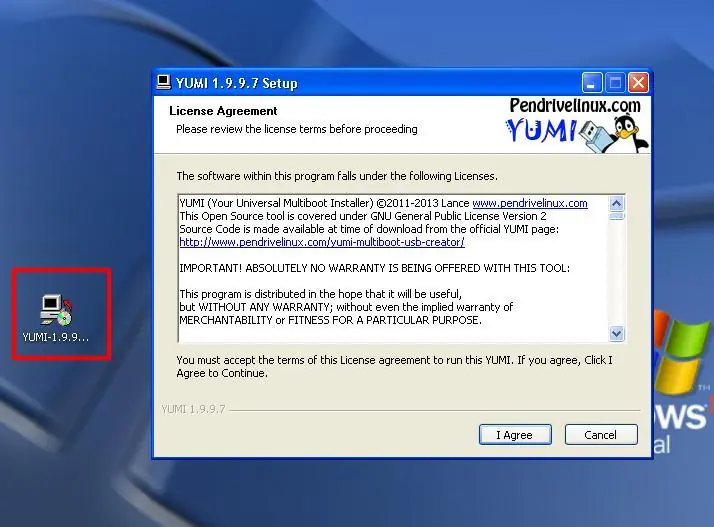This screenshot has width=714, height=527.
Task: Click the Cancel button
Action: 601,435
